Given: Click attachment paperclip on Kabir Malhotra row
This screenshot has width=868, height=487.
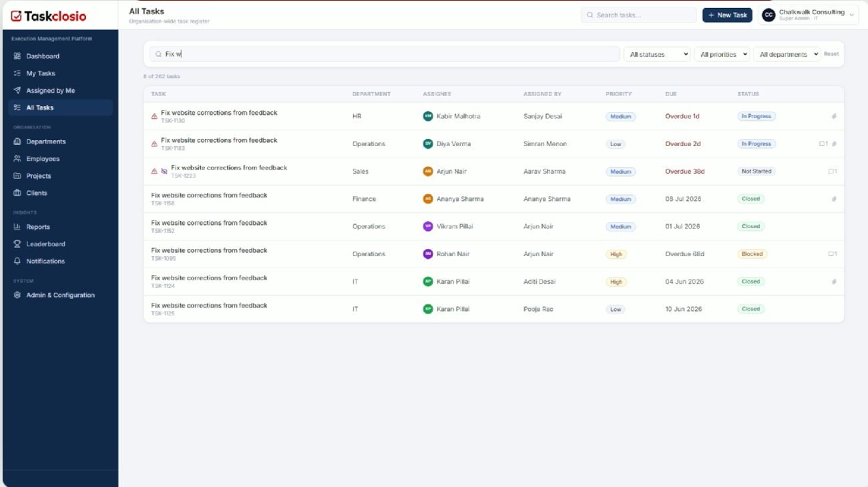Looking at the screenshot, I should pos(834,116).
